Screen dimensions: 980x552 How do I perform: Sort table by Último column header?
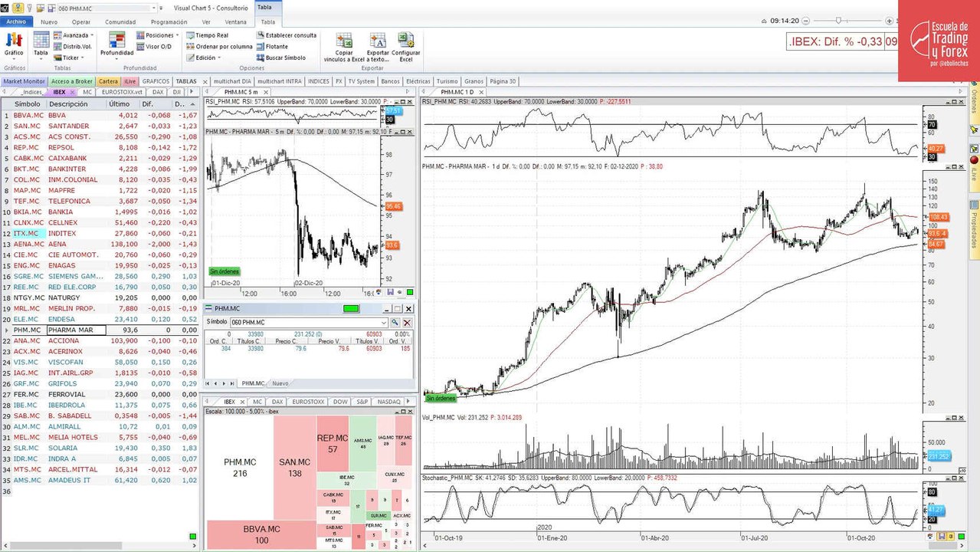119,103
